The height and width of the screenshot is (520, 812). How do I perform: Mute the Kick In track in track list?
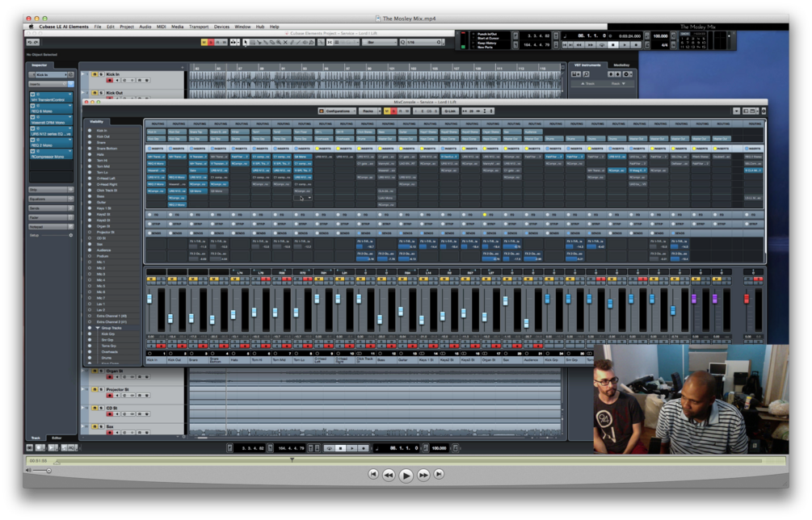95,74
